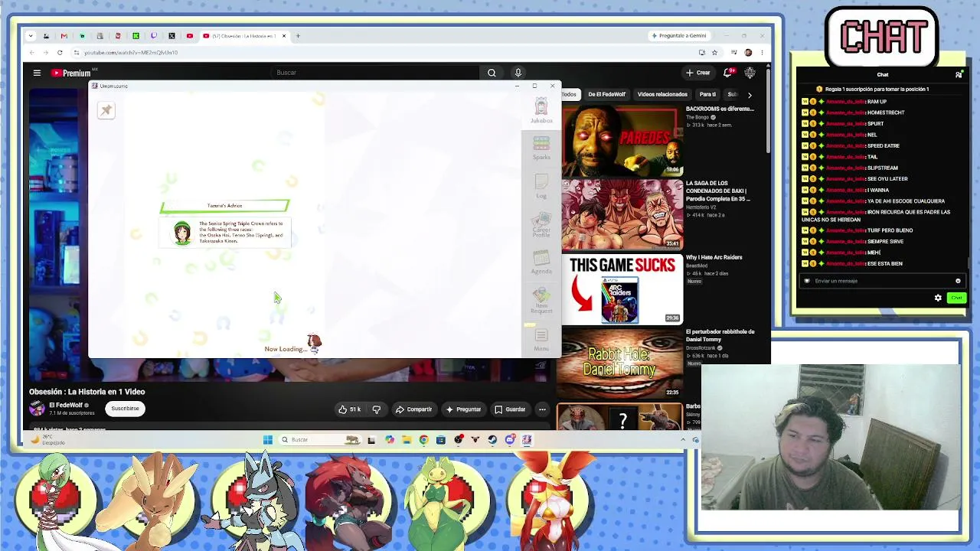
Task: Click the Crear button
Action: point(698,73)
